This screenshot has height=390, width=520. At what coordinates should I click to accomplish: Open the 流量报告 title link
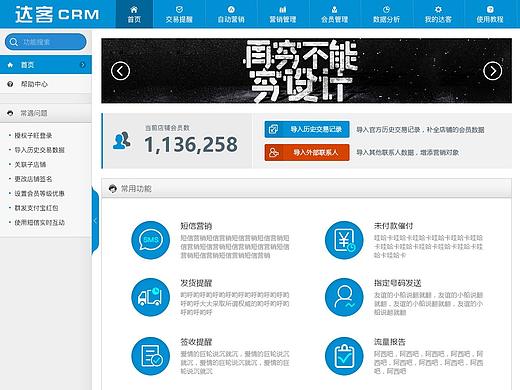coord(389,342)
